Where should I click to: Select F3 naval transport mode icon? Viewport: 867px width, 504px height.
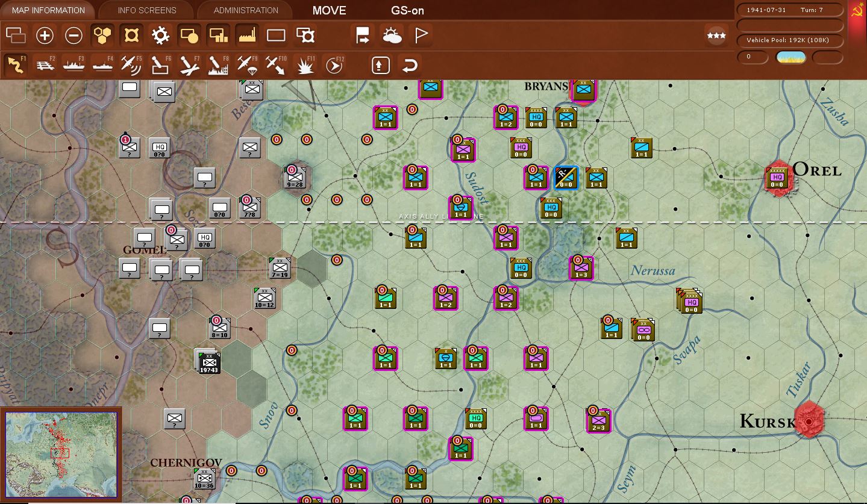point(74,65)
